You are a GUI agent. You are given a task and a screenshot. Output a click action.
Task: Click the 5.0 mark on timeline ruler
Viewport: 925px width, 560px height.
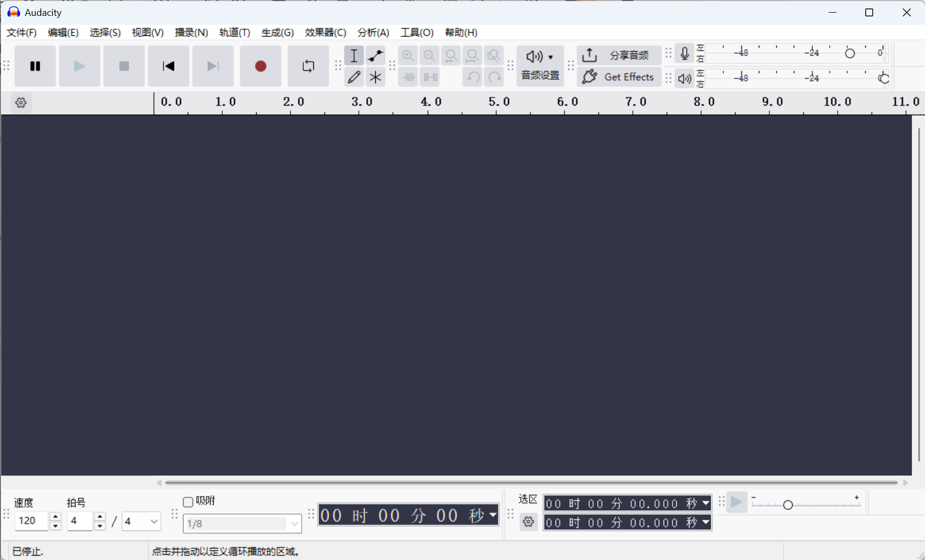tap(499, 102)
